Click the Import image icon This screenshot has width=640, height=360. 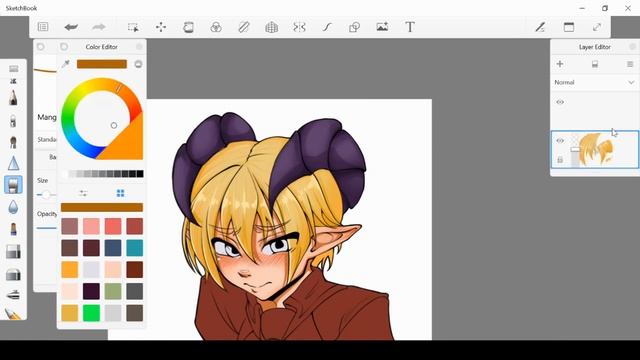(382, 27)
